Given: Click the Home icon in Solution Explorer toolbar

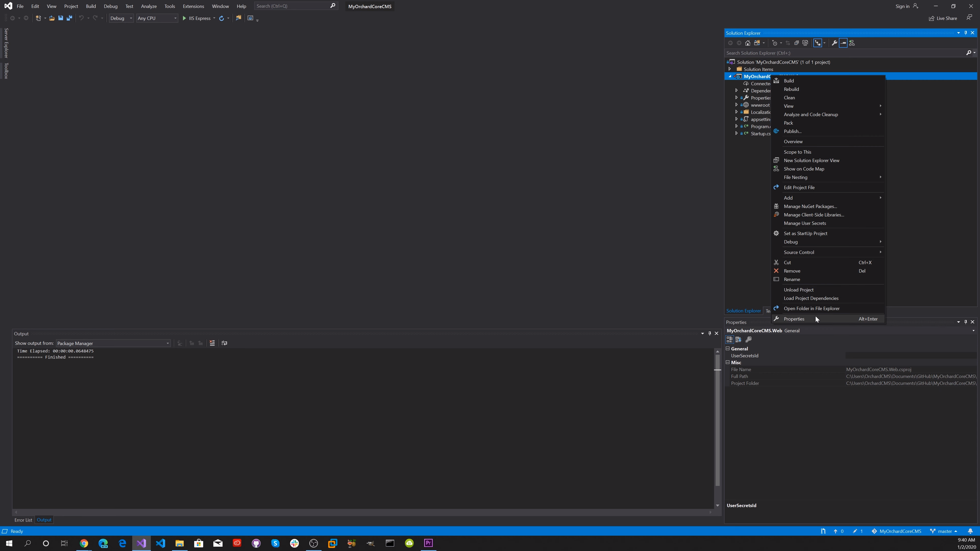Looking at the screenshot, I should tap(748, 43).
